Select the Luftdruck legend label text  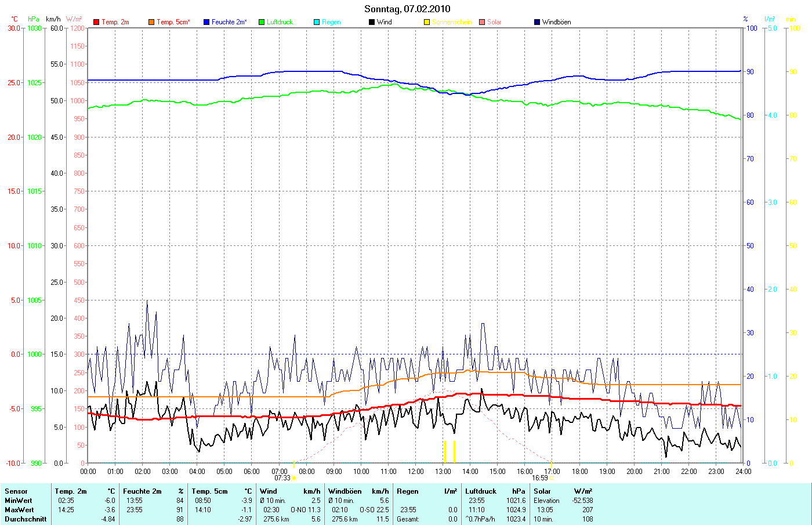[x=280, y=22]
